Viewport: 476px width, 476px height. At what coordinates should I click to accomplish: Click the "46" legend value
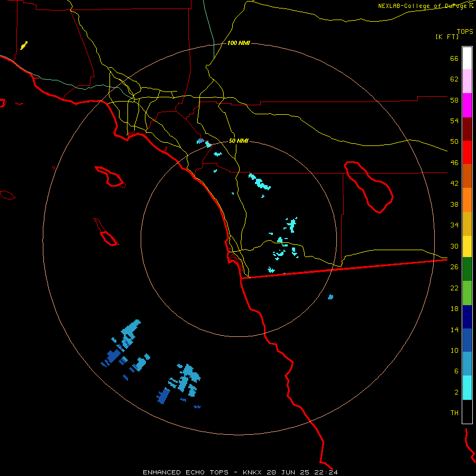454,162
